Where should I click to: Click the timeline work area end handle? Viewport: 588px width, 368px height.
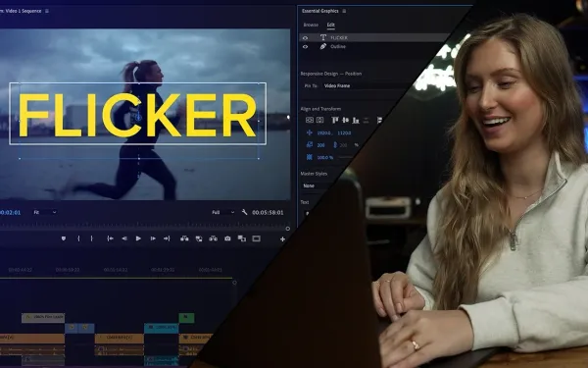click(x=235, y=283)
